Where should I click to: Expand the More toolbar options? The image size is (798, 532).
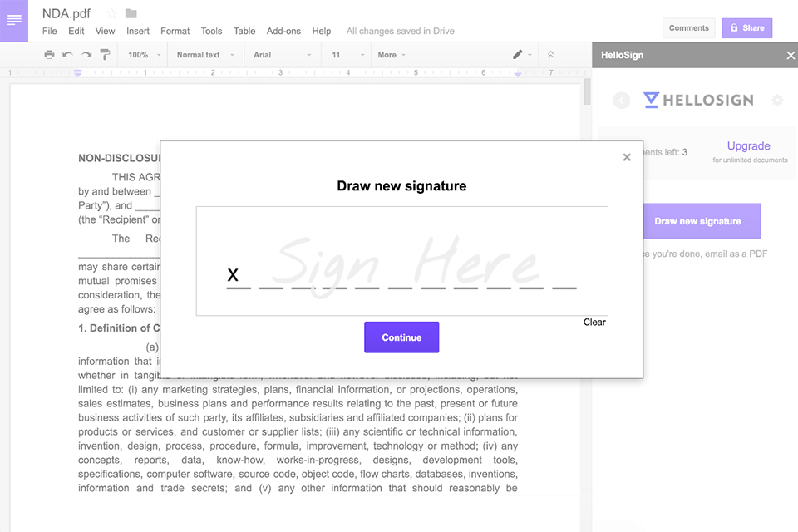coord(392,55)
